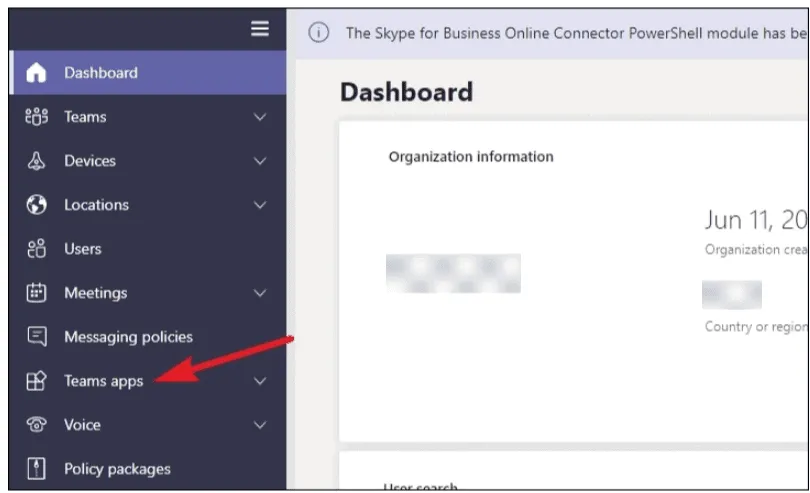The width and height of the screenshot is (810, 493).
Task: Click the Messaging policies chat icon
Action: coord(36,337)
